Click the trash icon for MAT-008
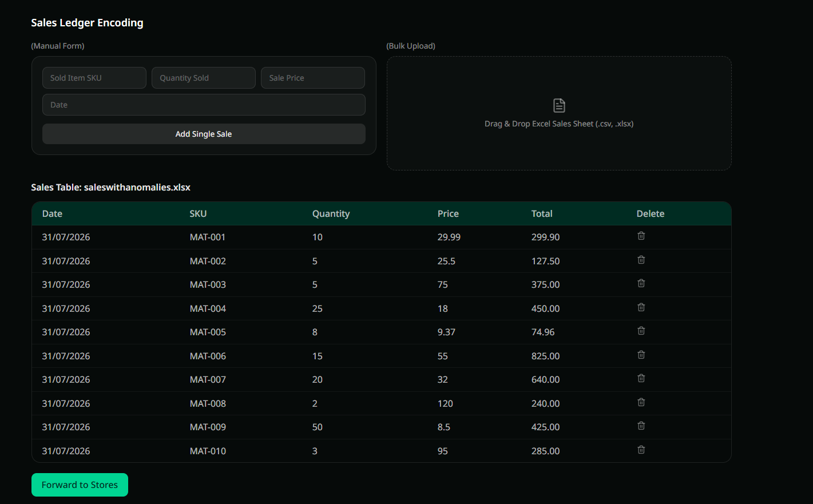Image resolution: width=813 pixels, height=504 pixels. click(641, 402)
